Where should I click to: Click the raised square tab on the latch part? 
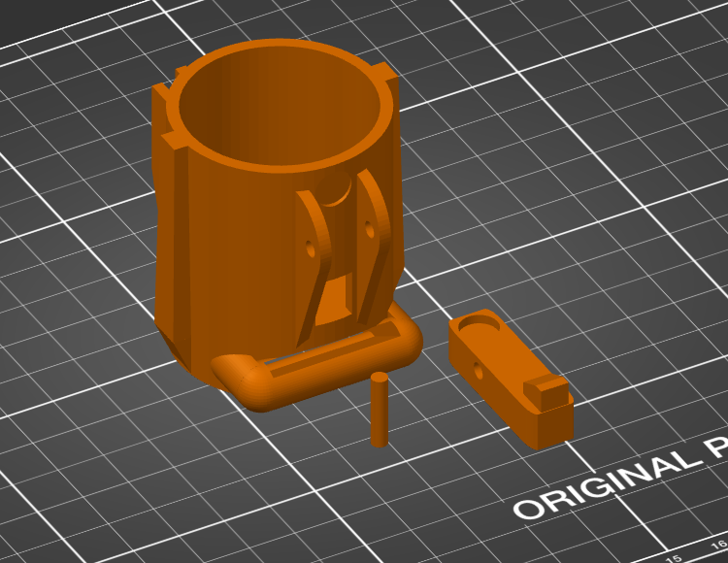546,393
